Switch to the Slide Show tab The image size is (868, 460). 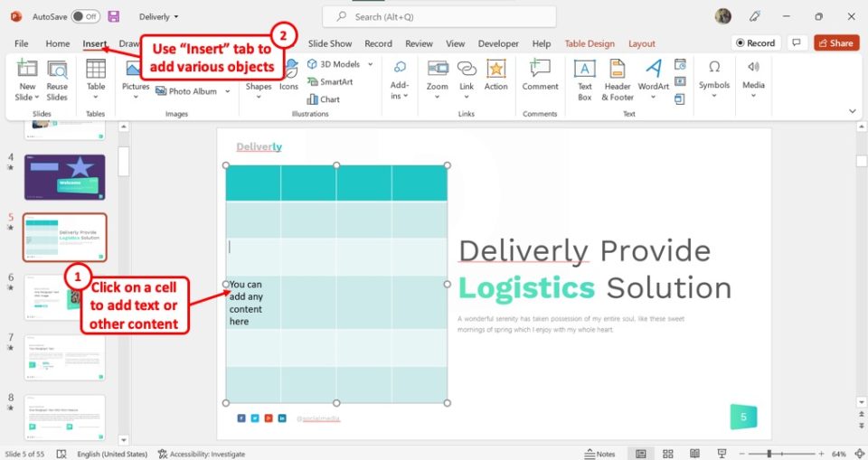tap(330, 43)
